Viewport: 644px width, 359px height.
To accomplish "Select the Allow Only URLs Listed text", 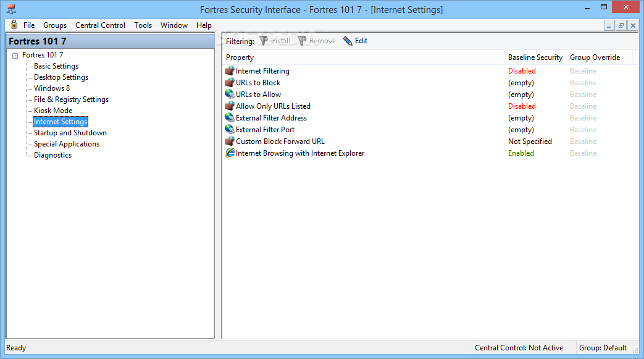I will pyautogui.click(x=273, y=106).
